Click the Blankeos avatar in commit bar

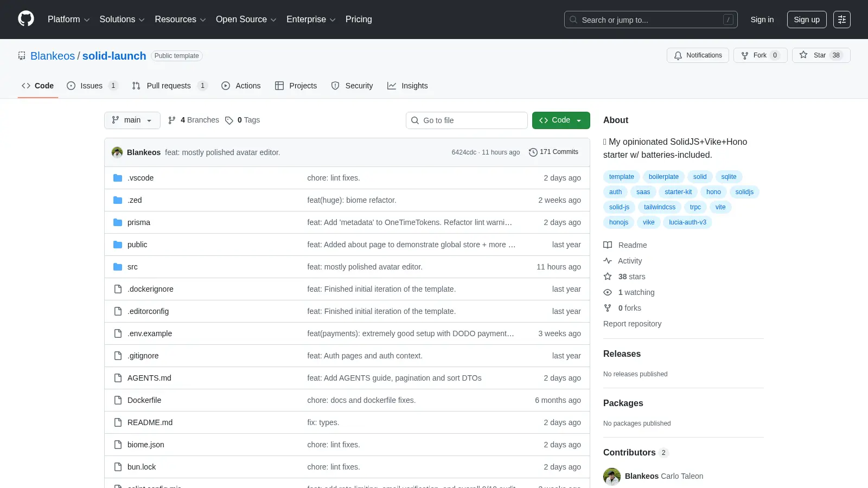click(117, 152)
